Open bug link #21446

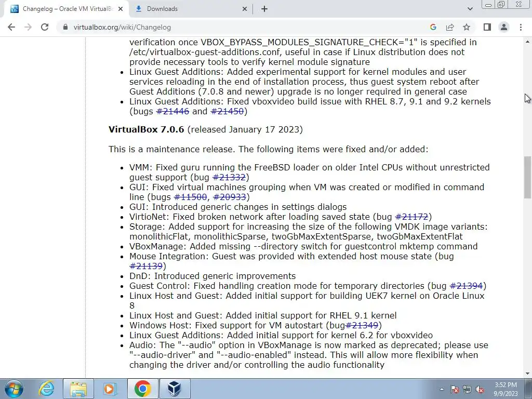[172, 111]
